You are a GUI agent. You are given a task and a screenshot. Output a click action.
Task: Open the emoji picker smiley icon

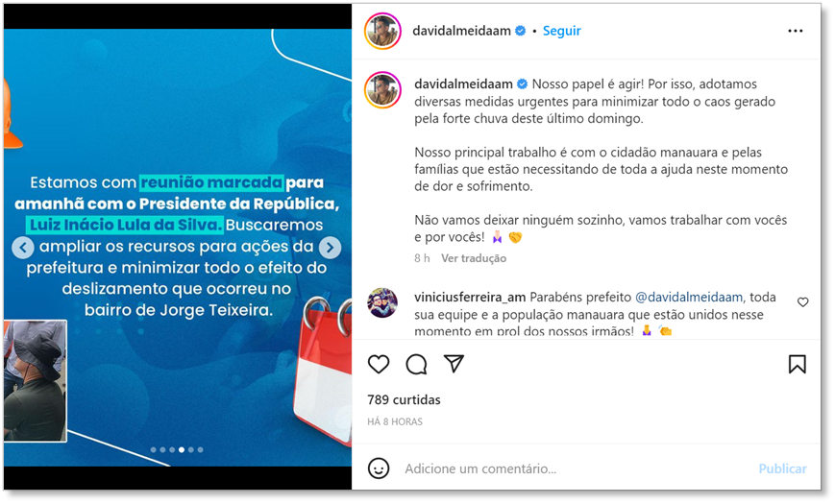(379, 468)
